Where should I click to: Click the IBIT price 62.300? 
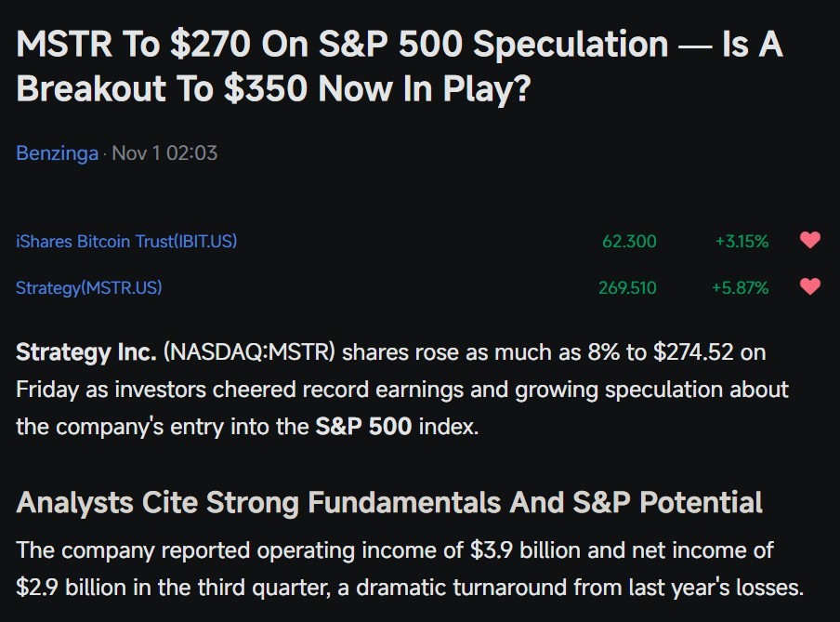pos(629,242)
